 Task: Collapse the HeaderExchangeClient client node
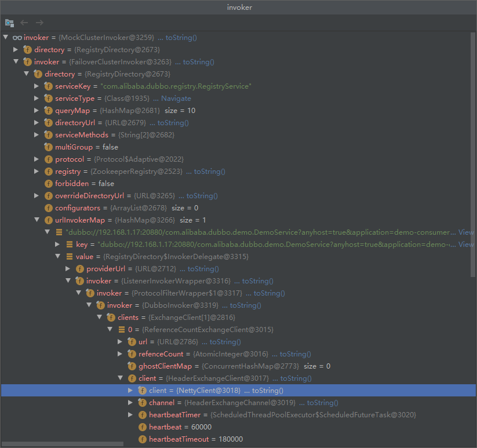point(120,378)
